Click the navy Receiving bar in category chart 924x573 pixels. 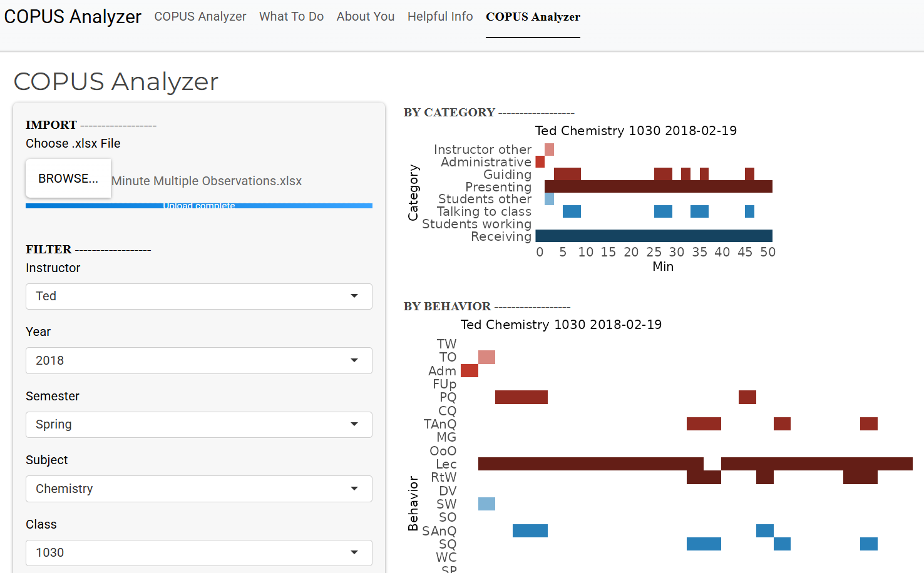[654, 236]
